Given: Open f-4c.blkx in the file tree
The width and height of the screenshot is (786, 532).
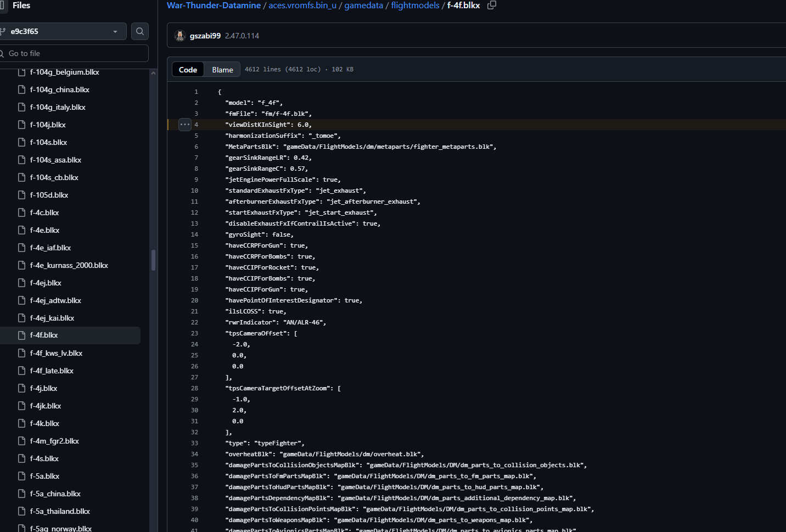Looking at the screenshot, I should 44,212.
